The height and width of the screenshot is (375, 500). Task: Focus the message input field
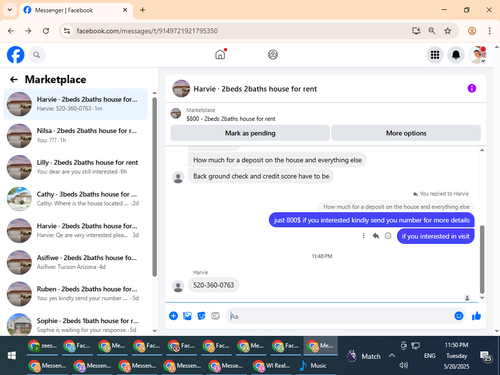[340, 316]
